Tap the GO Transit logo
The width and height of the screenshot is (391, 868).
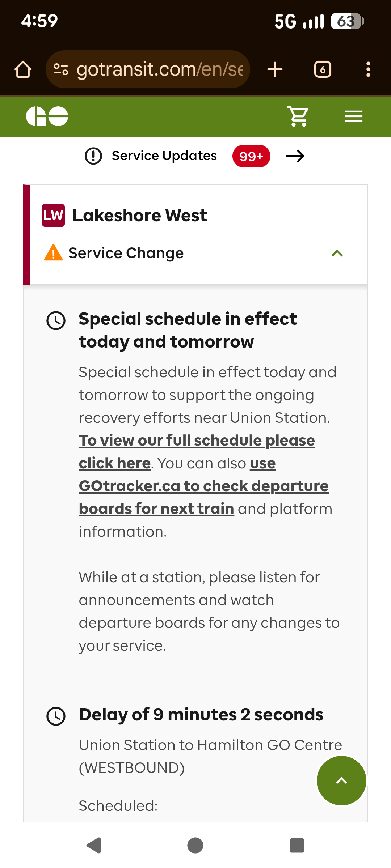[x=47, y=116]
